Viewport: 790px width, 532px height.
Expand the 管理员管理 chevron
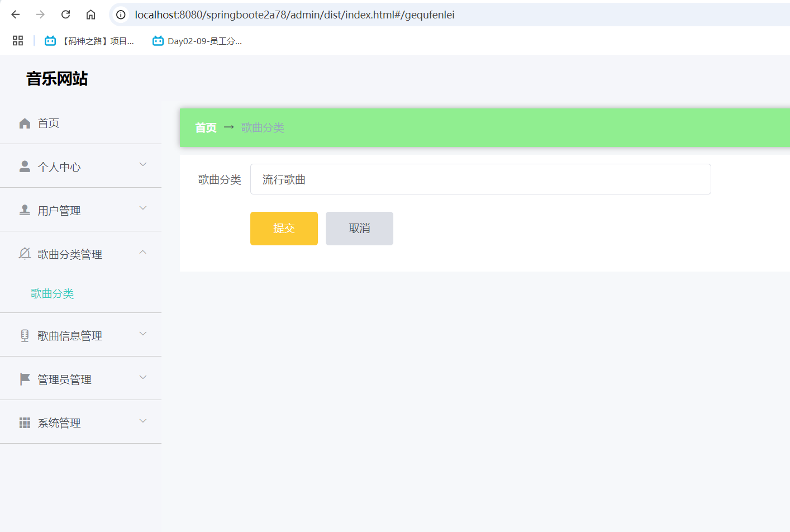point(143,377)
